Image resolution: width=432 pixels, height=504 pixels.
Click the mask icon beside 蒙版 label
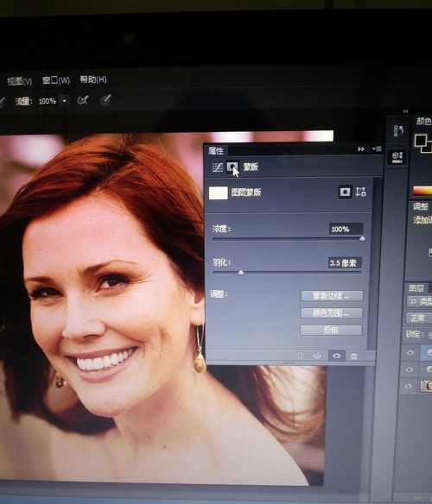(x=232, y=167)
